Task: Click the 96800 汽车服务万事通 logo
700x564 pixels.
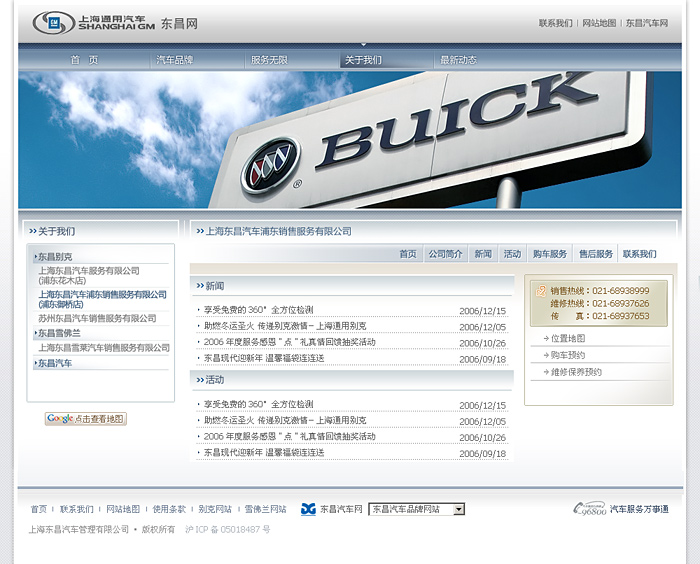Action: pos(621,509)
